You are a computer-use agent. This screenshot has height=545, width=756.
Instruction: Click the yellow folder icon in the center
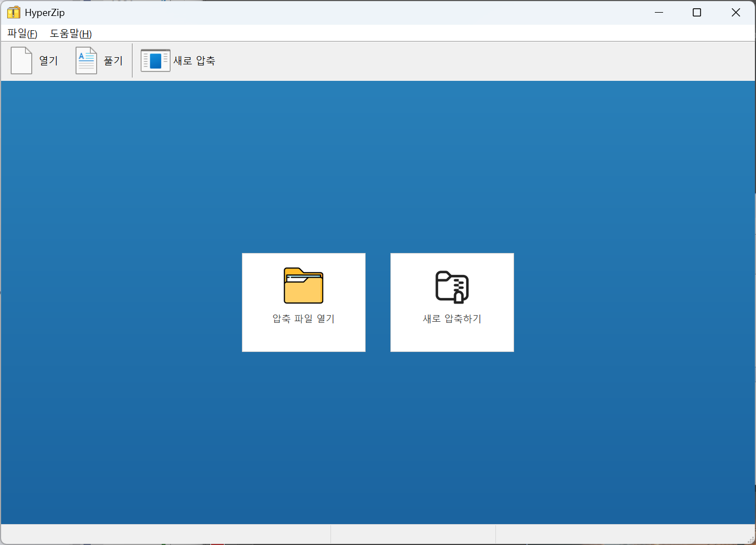coord(303,285)
